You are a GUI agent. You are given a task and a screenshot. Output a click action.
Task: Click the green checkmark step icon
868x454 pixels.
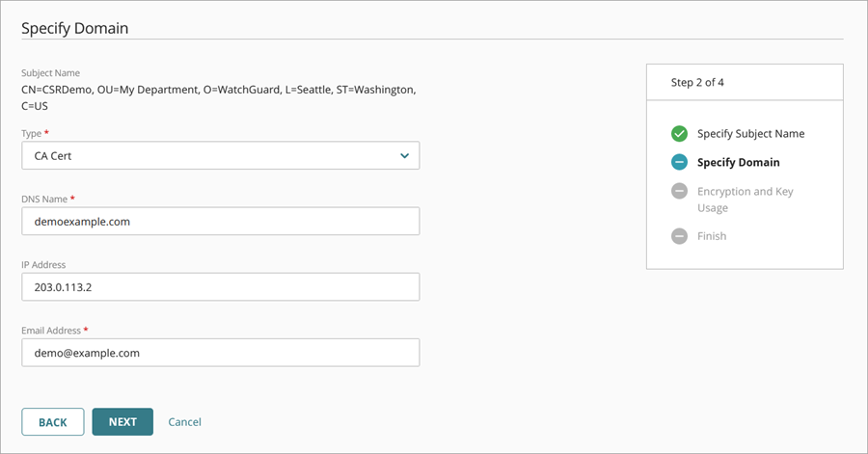coord(679,133)
